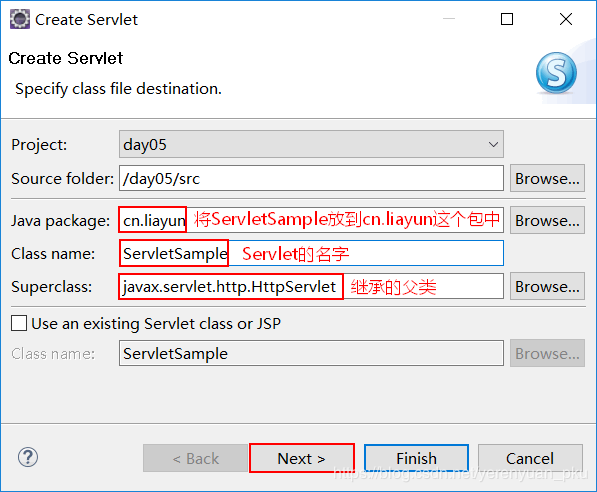The width and height of the screenshot is (597, 492).
Task: Go to the Next wizard page
Action: 302,458
